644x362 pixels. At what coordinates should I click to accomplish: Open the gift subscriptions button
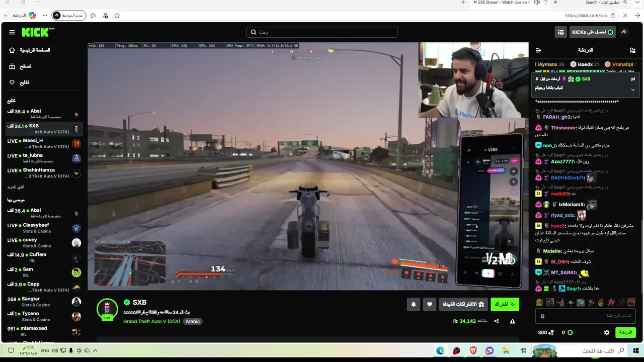tap(463, 304)
